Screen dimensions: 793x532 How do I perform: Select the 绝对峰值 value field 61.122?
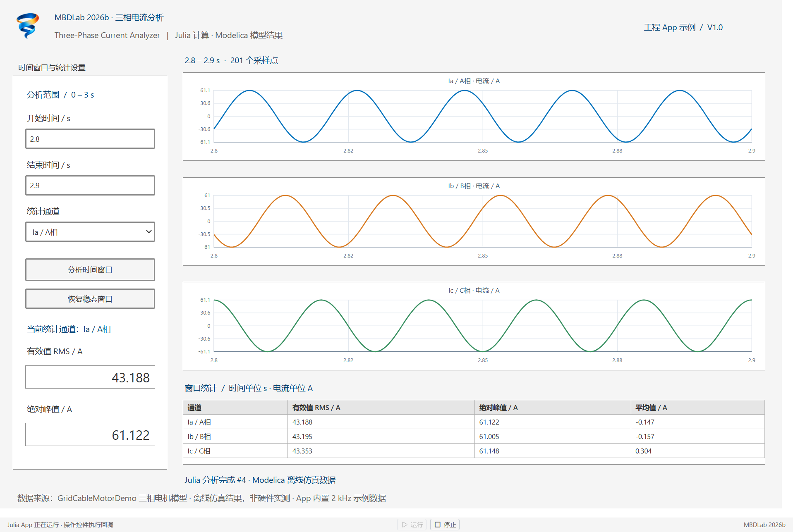[x=90, y=434]
